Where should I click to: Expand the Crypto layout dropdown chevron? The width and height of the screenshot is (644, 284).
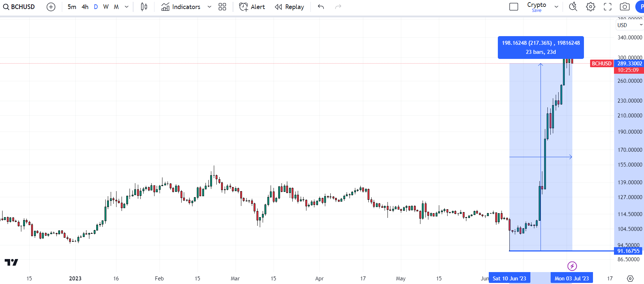click(x=556, y=7)
